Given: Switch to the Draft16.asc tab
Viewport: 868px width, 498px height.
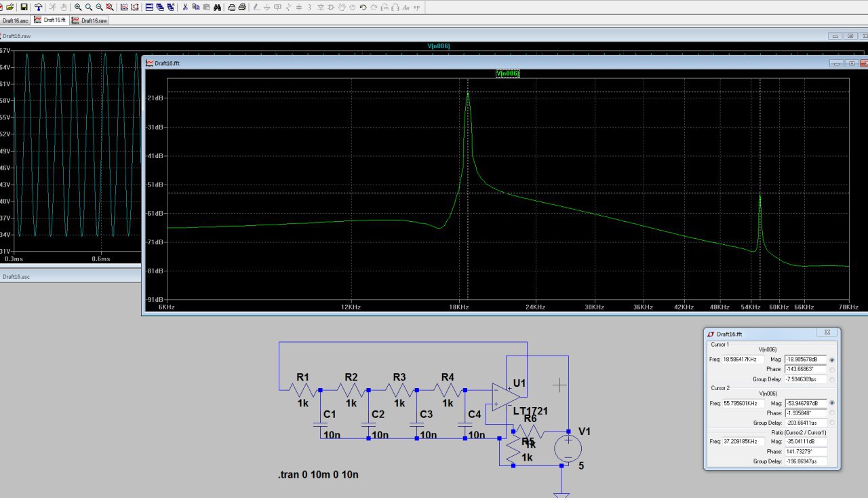Looking at the screenshot, I should (x=16, y=20).
